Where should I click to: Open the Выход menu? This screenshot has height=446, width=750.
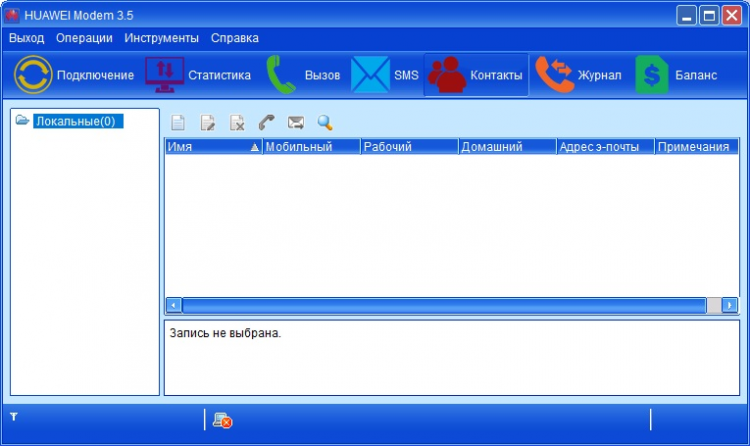pyautogui.click(x=26, y=38)
